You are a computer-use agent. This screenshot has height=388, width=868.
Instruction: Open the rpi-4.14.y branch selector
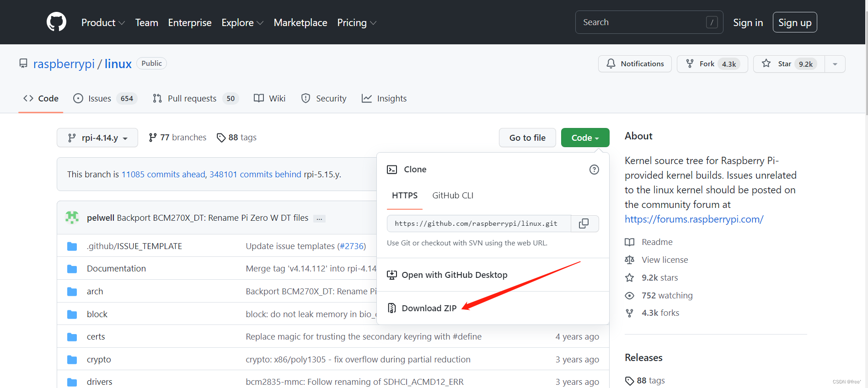click(97, 138)
